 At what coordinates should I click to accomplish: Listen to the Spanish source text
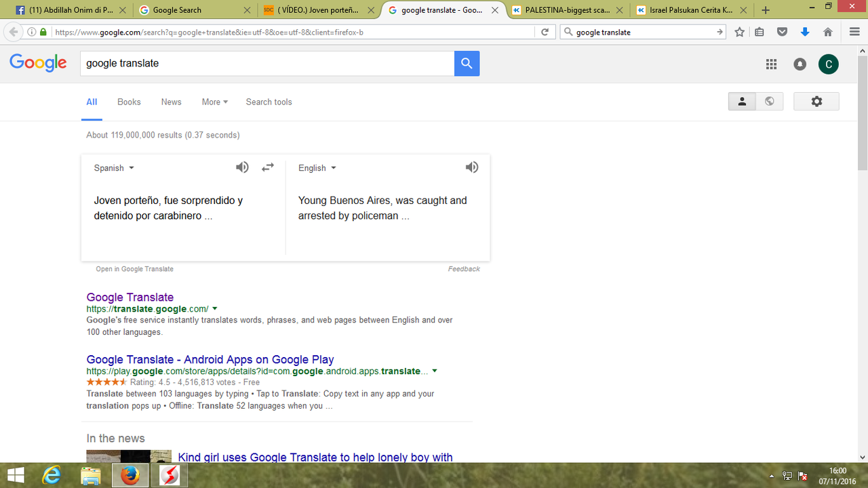242,167
